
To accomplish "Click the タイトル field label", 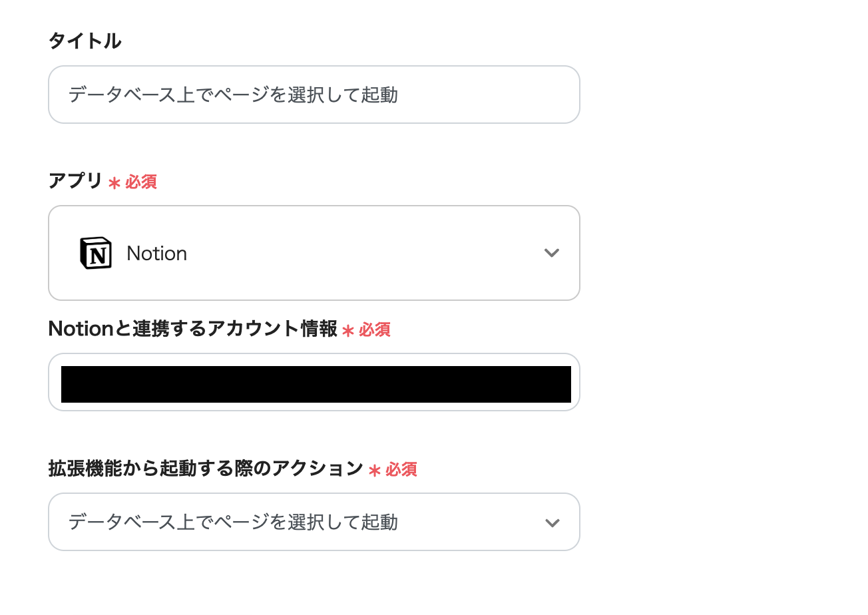I will click(85, 41).
